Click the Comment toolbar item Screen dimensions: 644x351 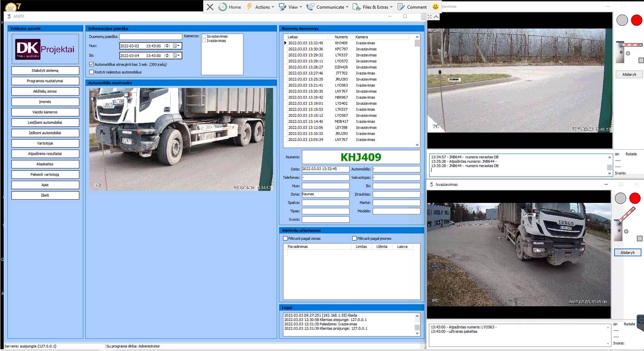(x=412, y=7)
